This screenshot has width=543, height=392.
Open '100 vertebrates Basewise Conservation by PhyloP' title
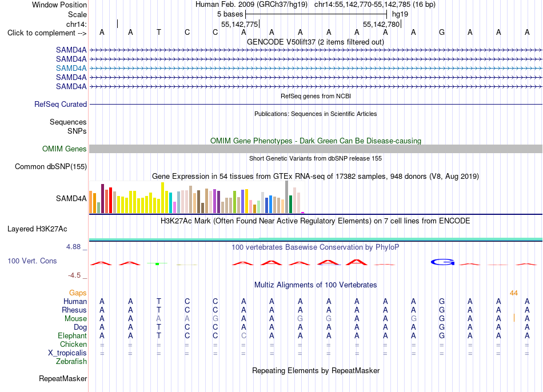[316, 247]
